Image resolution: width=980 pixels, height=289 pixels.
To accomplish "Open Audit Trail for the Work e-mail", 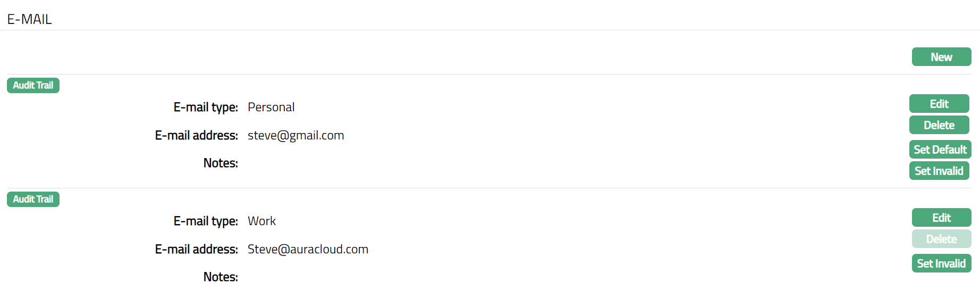I will [33, 199].
